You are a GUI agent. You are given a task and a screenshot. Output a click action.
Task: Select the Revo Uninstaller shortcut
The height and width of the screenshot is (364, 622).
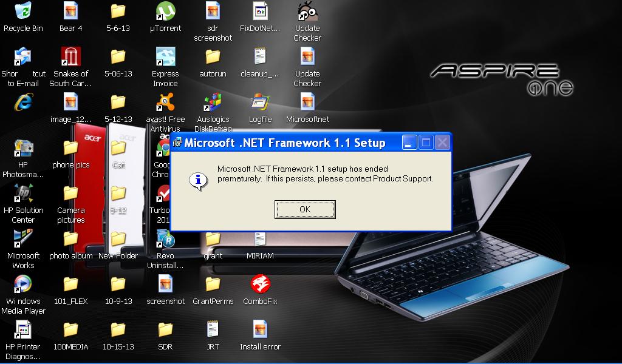click(x=165, y=238)
